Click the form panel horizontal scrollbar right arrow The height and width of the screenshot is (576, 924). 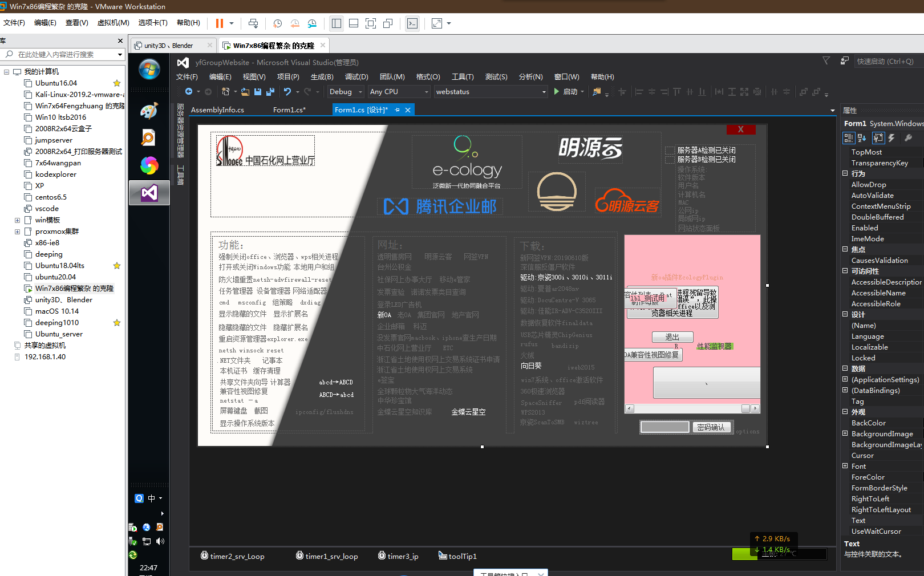[755, 409]
